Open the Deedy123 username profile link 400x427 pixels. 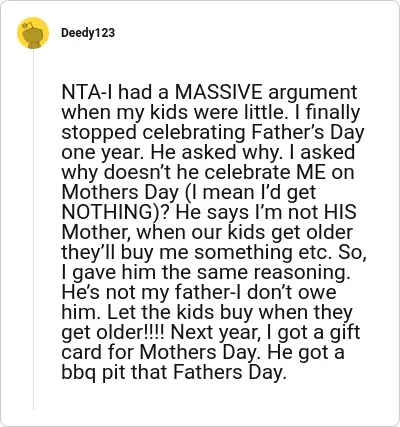coord(88,33)
